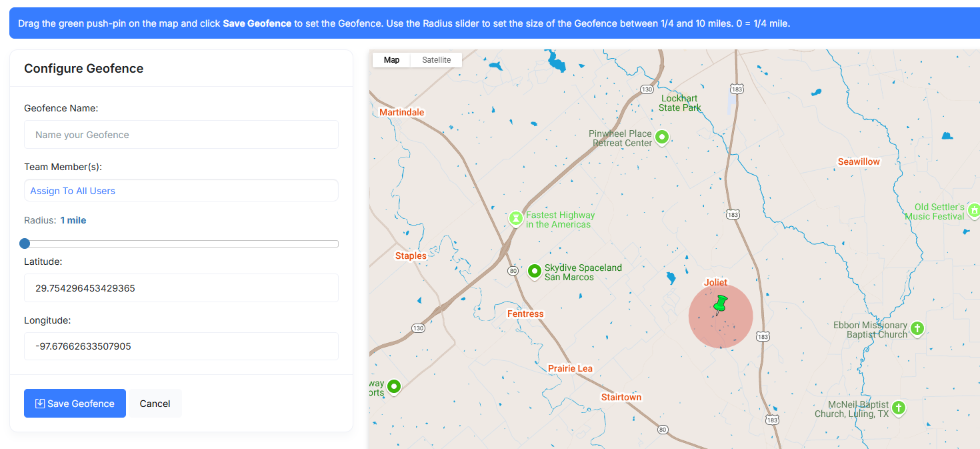980x449 pixels.
Task: Open the Team Member(s) assignment dropdown
Action: pyautogui.click(x=181, y=191)
